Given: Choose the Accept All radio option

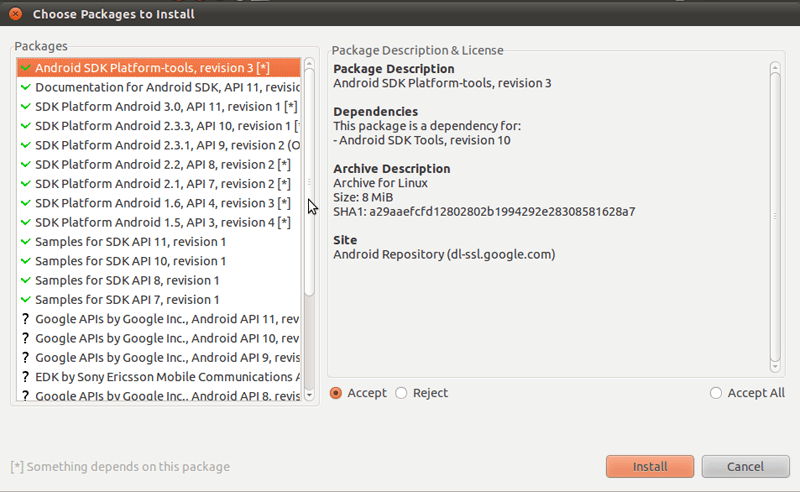Looking at the screenshot, I should tap(716, 393).
